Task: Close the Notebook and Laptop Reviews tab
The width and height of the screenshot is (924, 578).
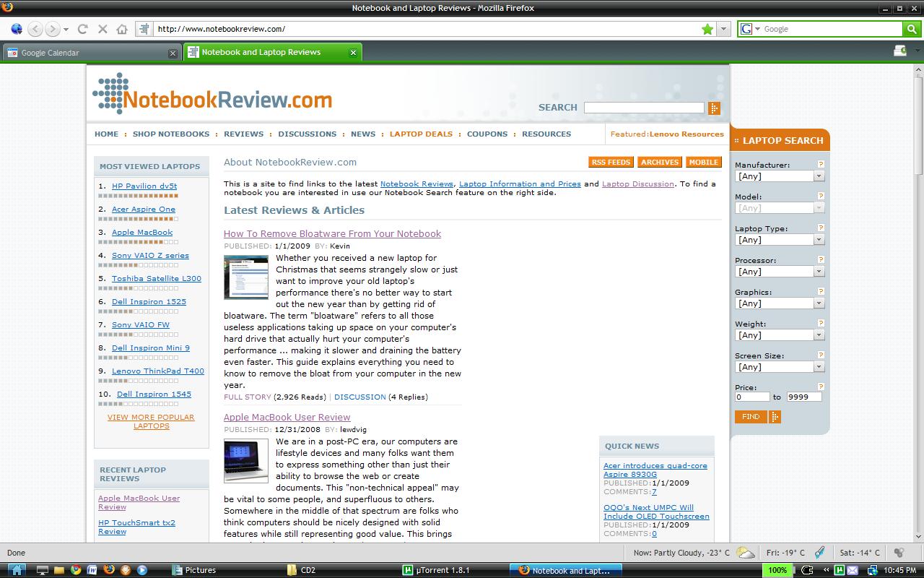Action: [x=353, y=53]
